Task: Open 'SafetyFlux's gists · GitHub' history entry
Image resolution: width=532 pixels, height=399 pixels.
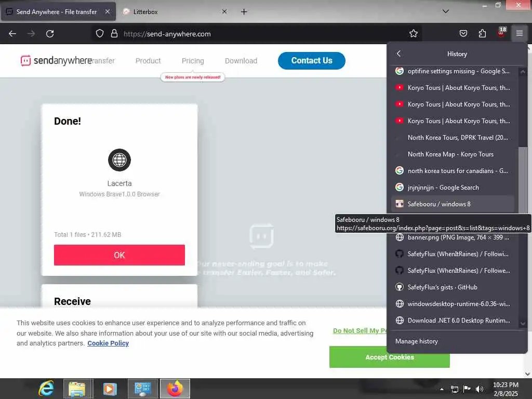Action: [x=453, y=287]
